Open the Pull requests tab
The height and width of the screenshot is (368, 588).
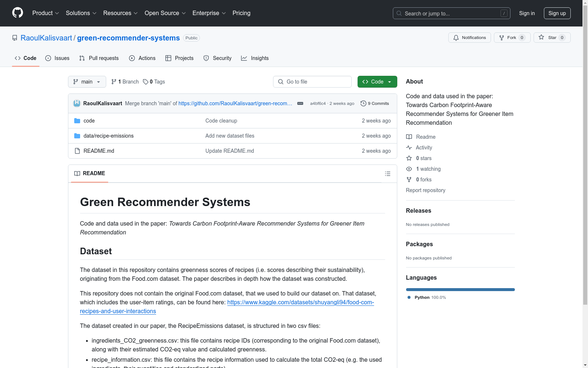tap(99, 58)
